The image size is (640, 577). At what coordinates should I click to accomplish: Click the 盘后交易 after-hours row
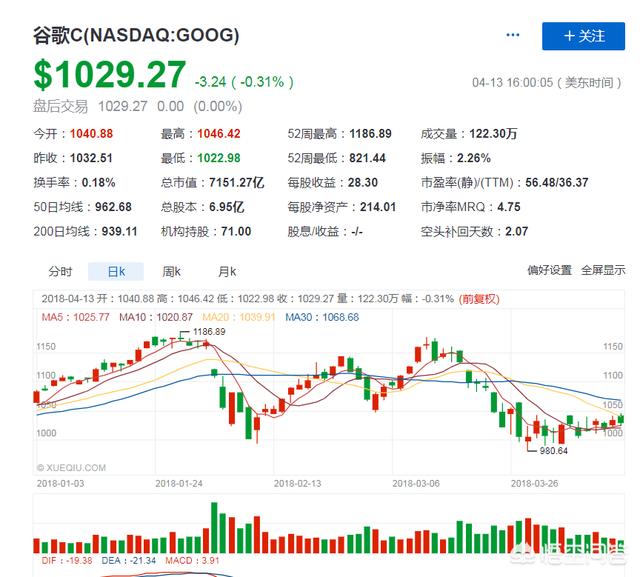point(138,107)
